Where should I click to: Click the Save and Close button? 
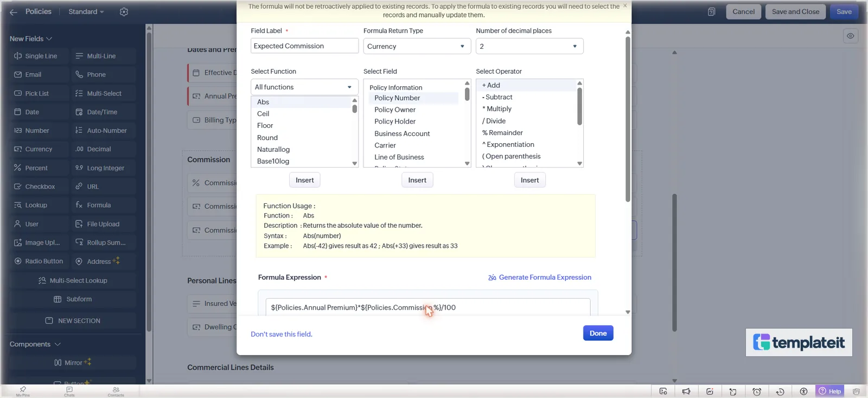click(x=796, y=12)
